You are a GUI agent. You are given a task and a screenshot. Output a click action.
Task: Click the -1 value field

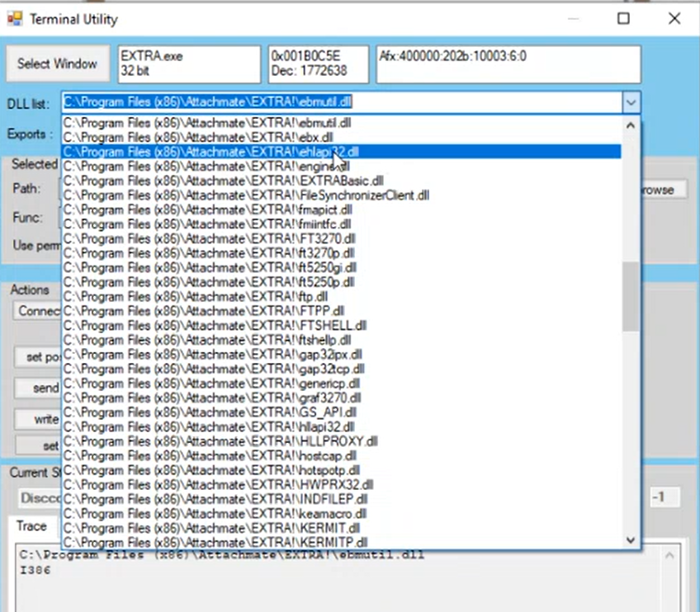point(665,497)
